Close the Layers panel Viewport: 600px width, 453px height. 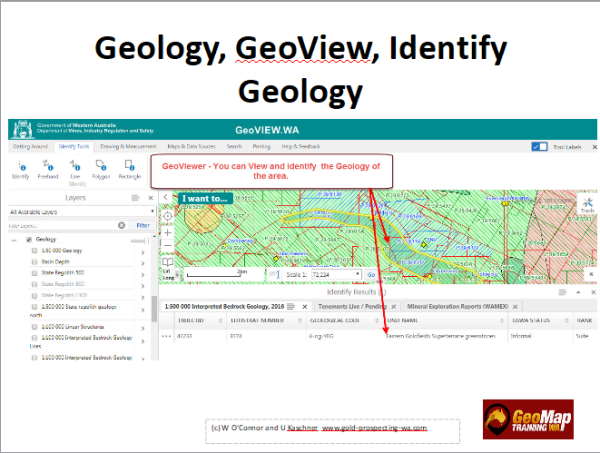click(x=151, y=198)
